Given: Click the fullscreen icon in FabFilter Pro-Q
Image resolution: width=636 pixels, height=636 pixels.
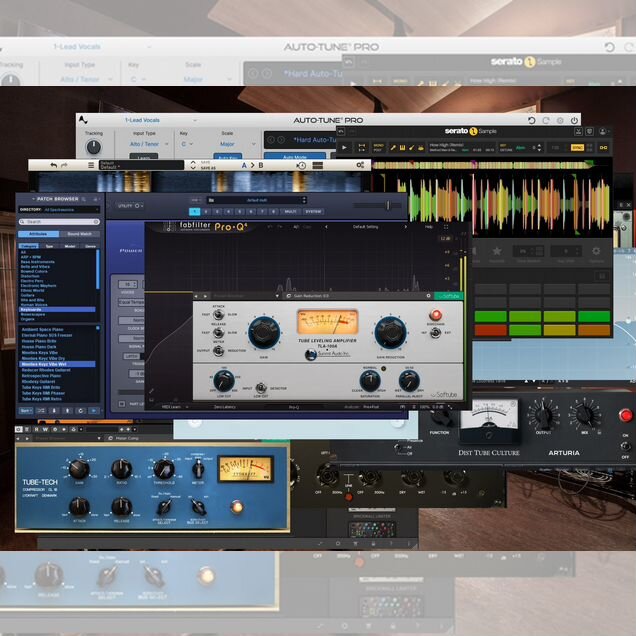Looking at the screenshot, I should 446,227.
